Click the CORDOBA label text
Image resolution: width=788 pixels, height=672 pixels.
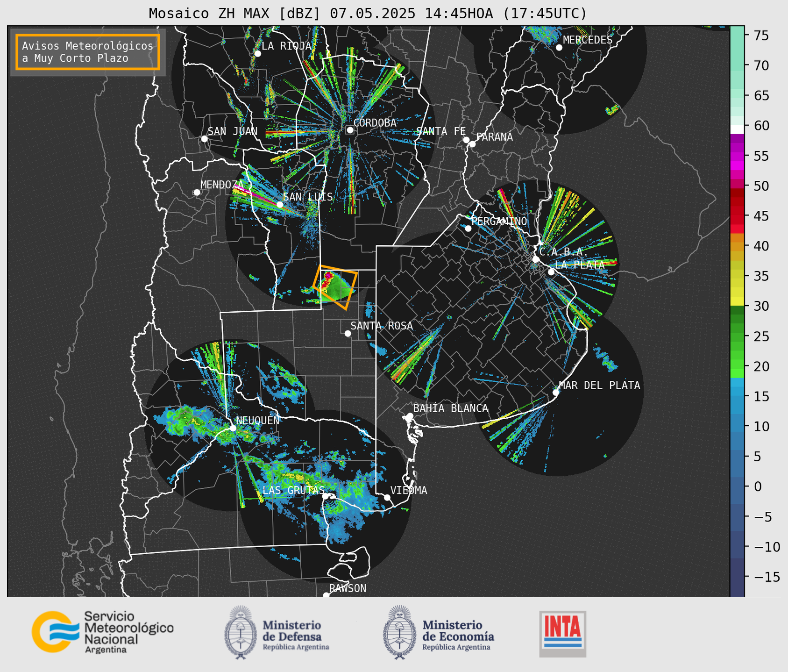pyautogui.click(x=375, y=122)
